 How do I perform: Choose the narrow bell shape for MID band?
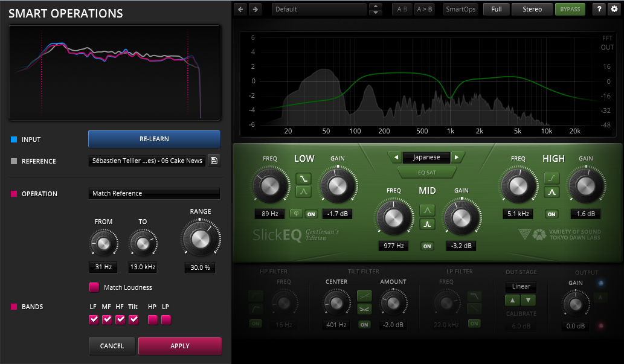coord(427,225)
